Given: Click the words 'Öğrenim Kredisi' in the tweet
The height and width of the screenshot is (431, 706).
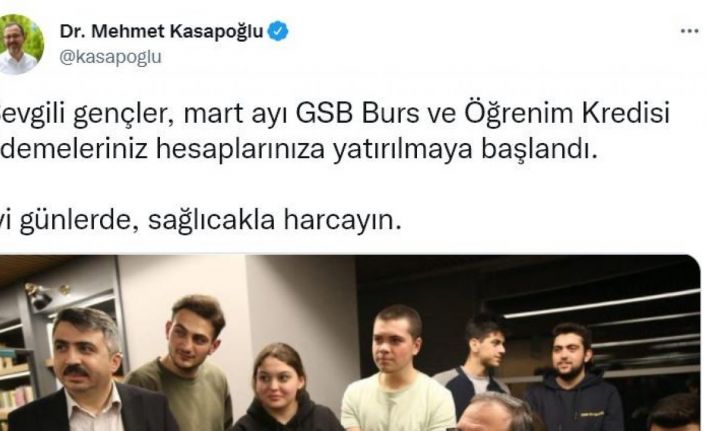Looking at the screenshot, I should click(x=567, y=113).
